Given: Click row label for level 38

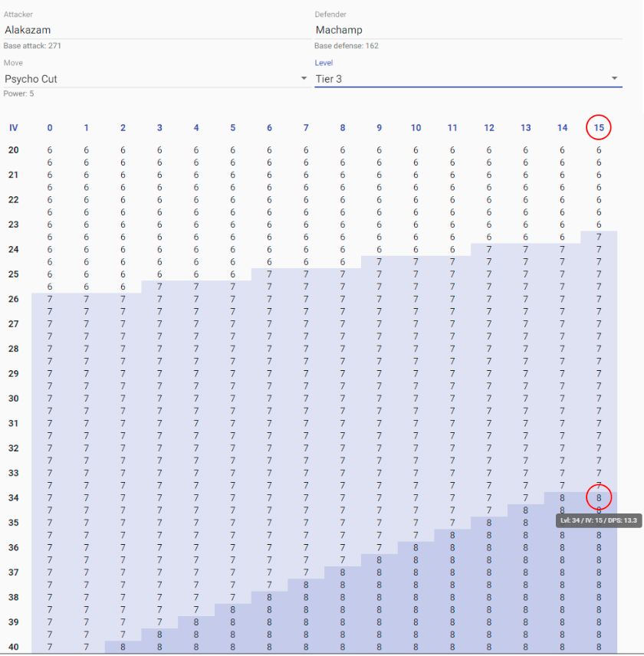Looking at the screenshot, I should coord(13,598).
